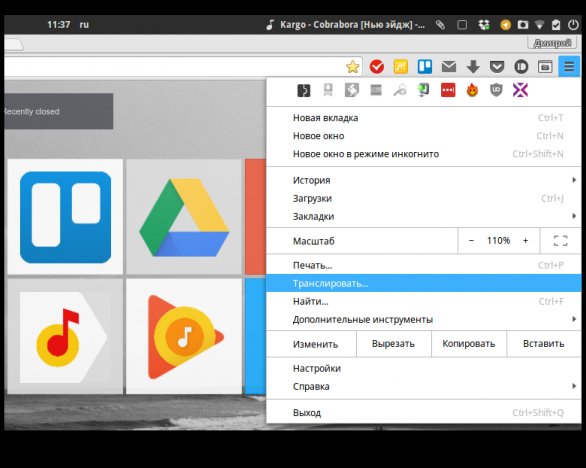Select Новая вкладка menu item
The height and width of the screenshot is (468, 586).
point(424,118)
